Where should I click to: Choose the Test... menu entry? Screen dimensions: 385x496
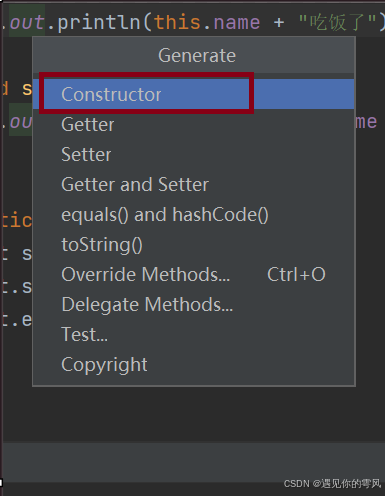point(193,334)
